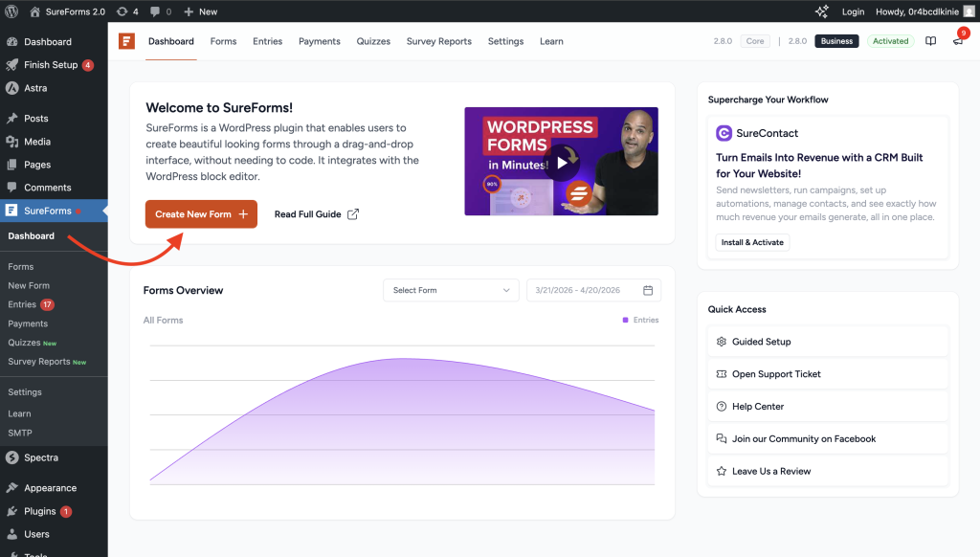Open the Help Center link
This screenshot has width=980, height=557.
[828, 407]
